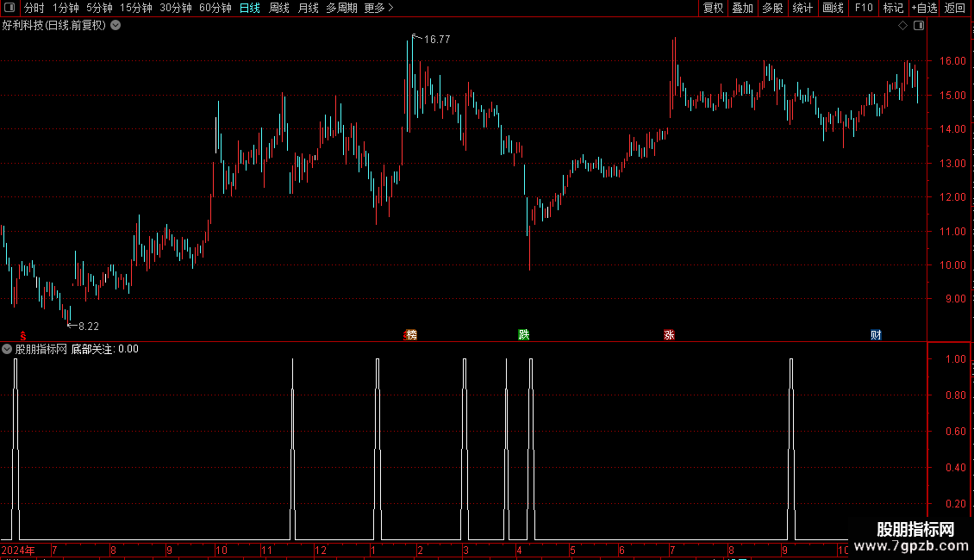The width and height of the screenshot is (974, 560).
Task: Click the blue 财 event marker
Action: coord(876,334)
